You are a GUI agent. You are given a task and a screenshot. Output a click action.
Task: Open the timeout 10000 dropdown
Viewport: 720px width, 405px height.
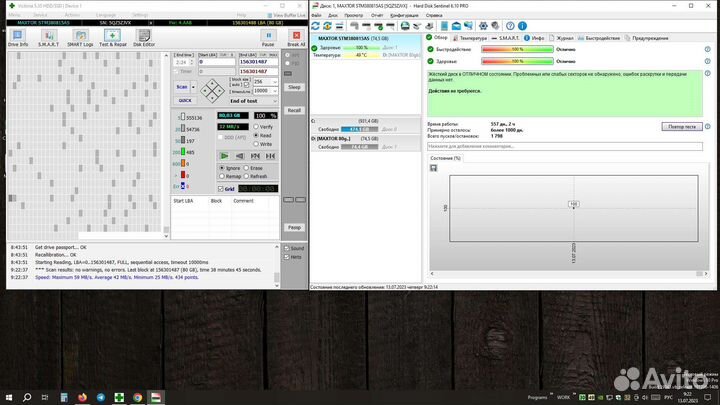pos(275,91)
